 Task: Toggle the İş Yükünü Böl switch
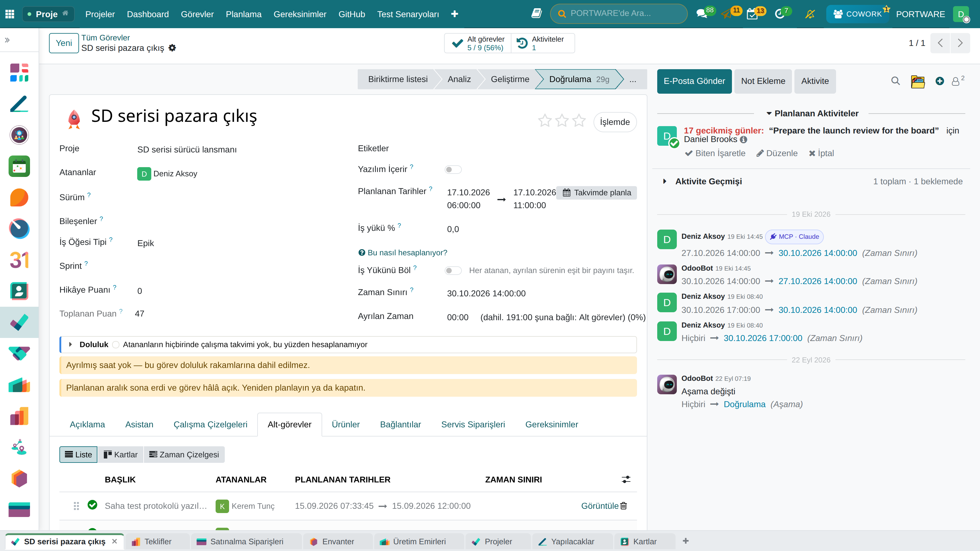point(453,270)
